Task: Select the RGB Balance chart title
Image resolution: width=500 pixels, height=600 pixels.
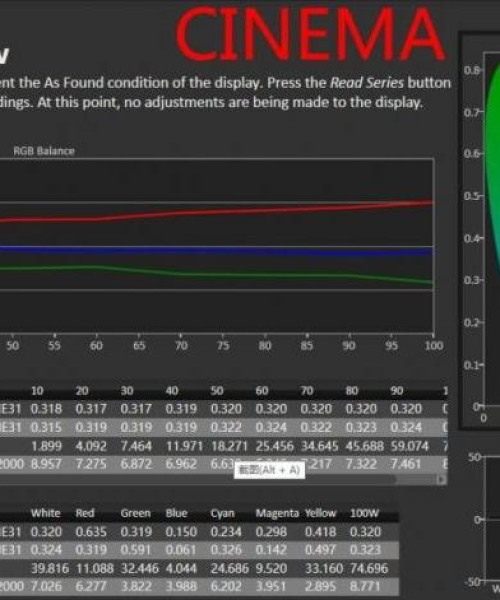Action: (44, 151)
